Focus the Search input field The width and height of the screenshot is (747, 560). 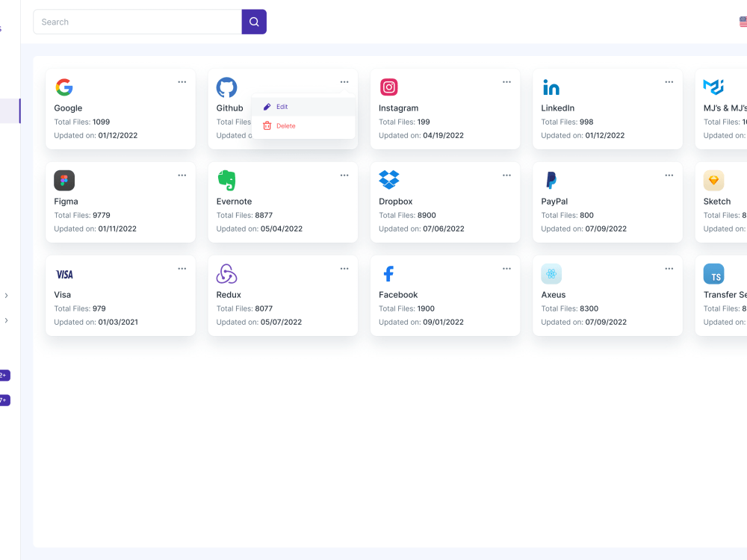pyautogui.click(x=137, y=22)
